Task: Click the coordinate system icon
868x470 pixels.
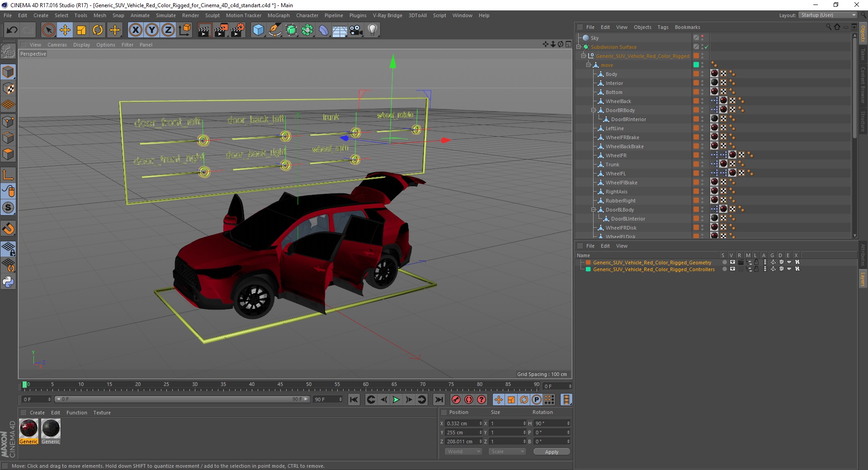Action: (185, 30)
